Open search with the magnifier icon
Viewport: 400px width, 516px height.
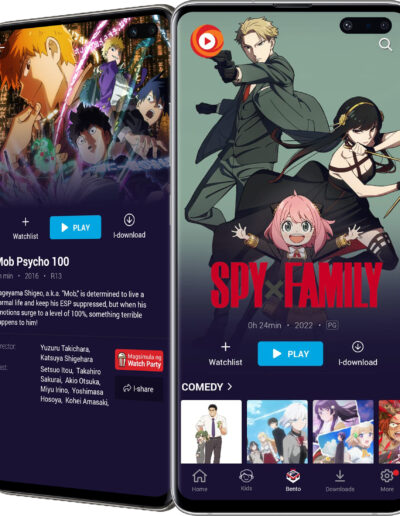tap(385, 44)
